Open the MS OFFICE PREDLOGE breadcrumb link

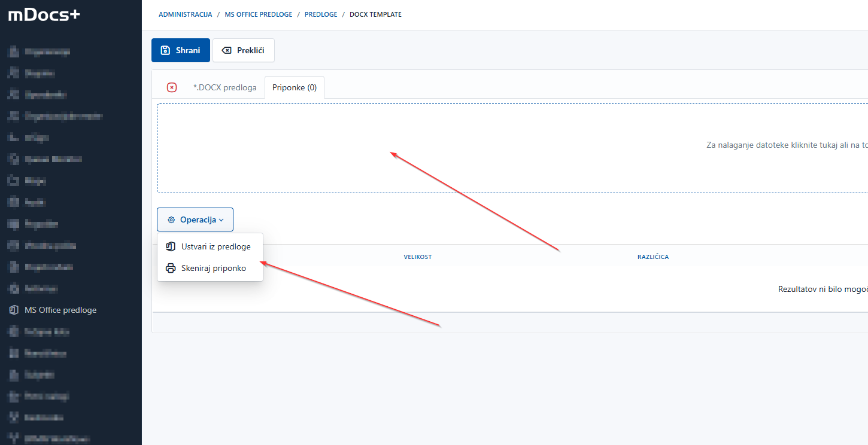(258, 14)
